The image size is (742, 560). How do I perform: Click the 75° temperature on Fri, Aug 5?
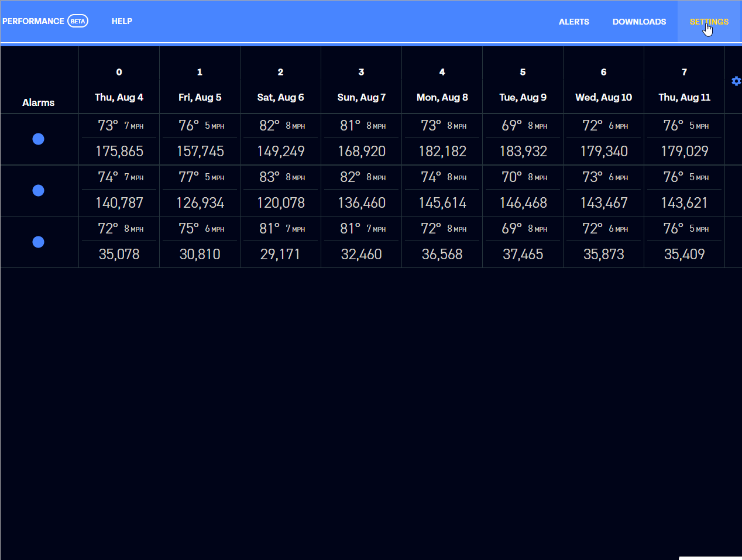pos(189,229)
